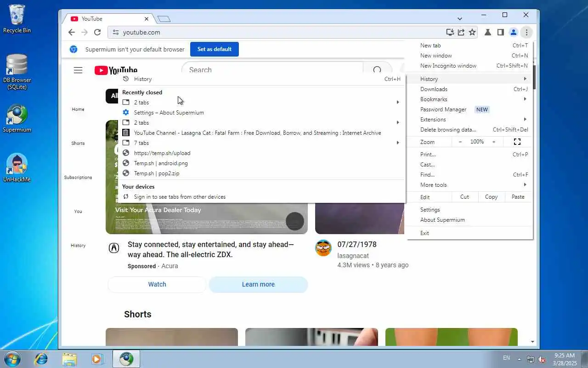Click Cut in the Edit row
This screenshot has height=368, width=588.
tap(464, 197)
